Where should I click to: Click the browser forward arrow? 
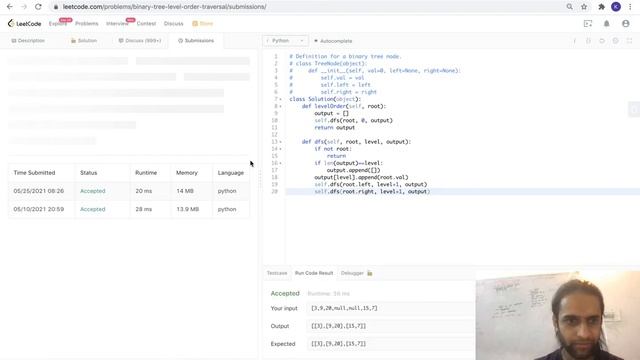point(24,7)
